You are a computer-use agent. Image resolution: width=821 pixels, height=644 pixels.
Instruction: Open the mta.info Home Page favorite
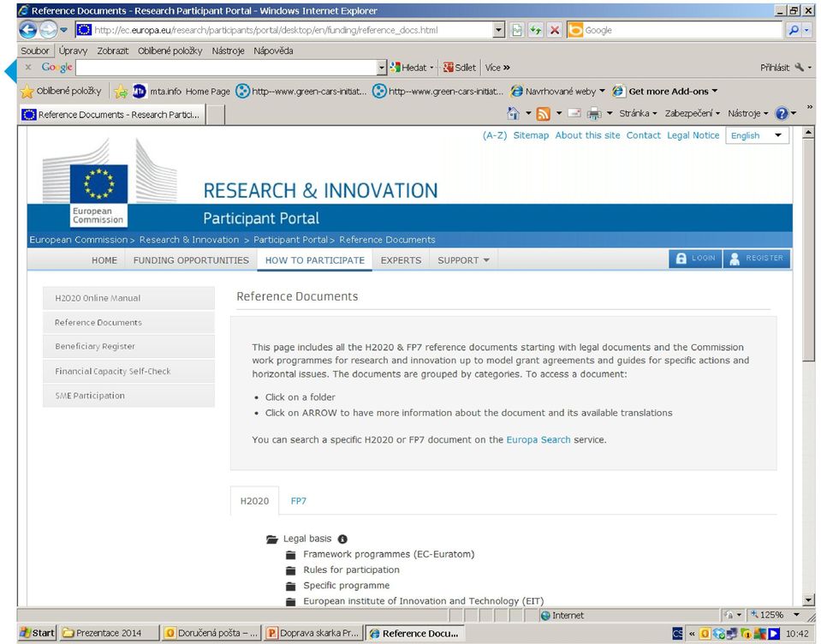coord(181,92)
